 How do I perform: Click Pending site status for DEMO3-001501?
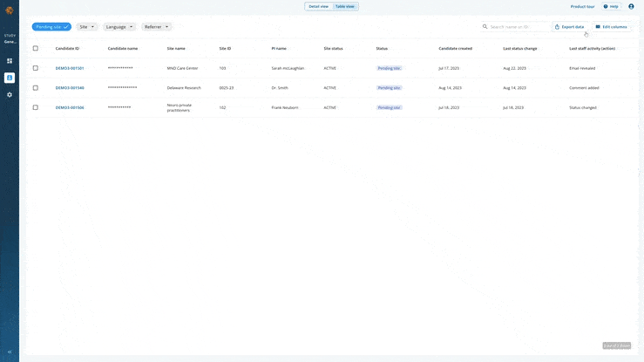coord(389,68)
